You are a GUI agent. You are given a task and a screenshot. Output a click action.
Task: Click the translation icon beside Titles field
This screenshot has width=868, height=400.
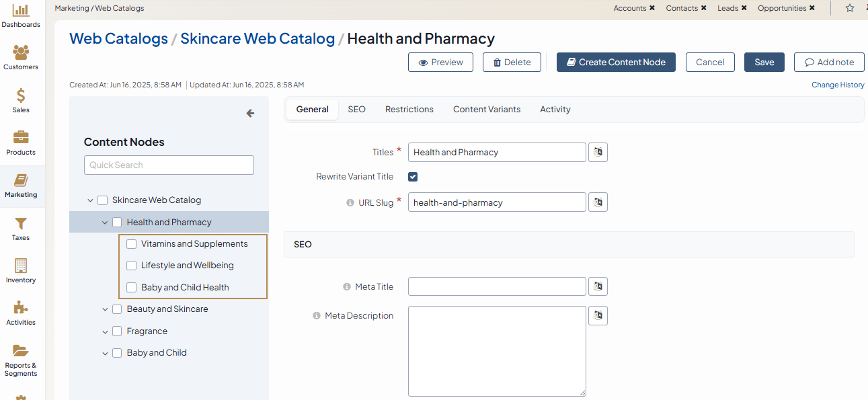click(598, 152)
